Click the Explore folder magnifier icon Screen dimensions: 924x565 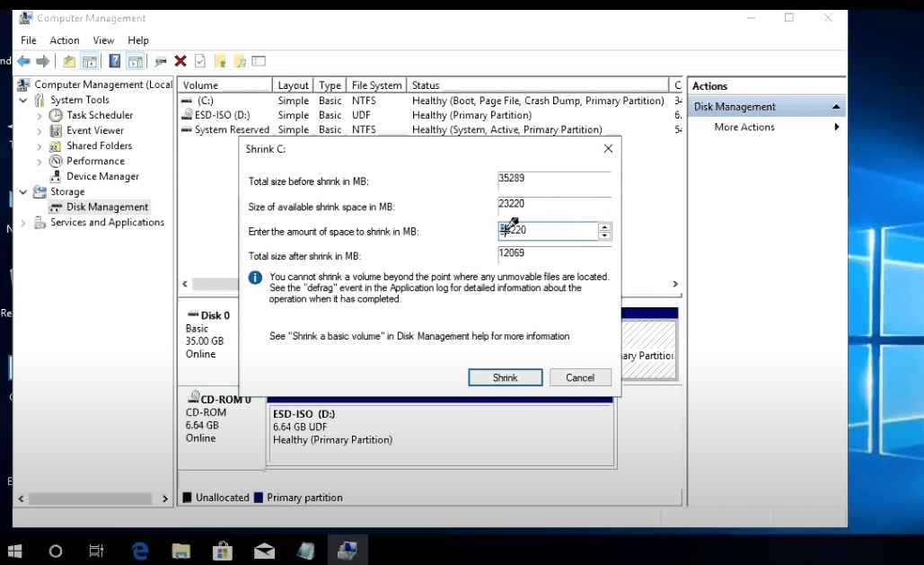point(240,61)
